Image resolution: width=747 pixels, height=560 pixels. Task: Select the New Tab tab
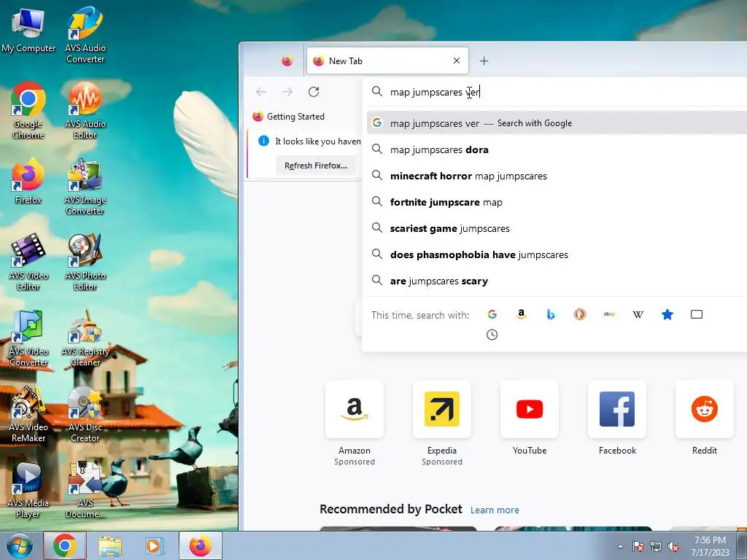(387, 61)
